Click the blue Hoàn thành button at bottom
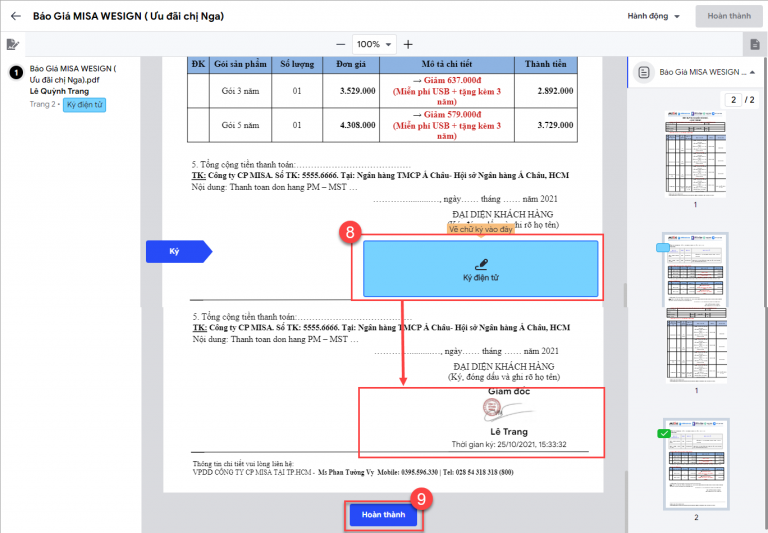Screen dimensions: 768x533 383,515
